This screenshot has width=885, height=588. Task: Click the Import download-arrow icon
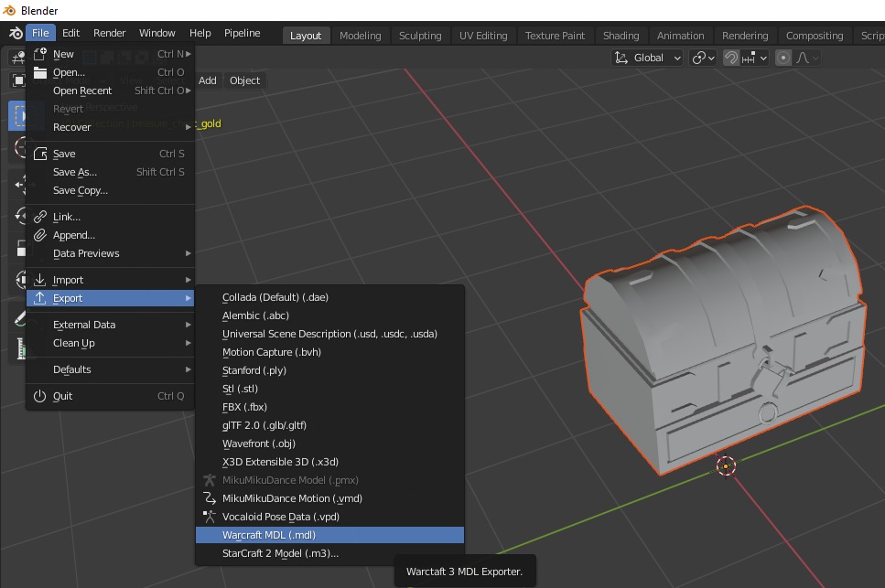(x=39, y=280)
